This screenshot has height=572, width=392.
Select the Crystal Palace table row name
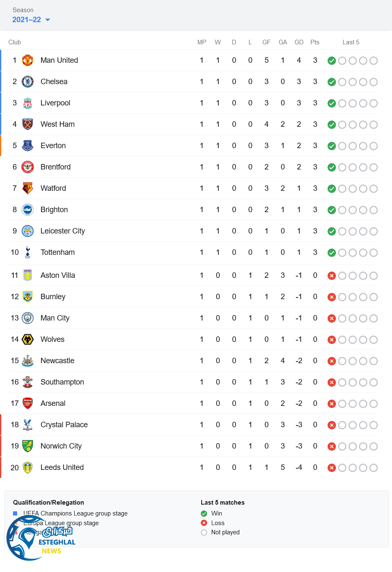coord(64,425)
